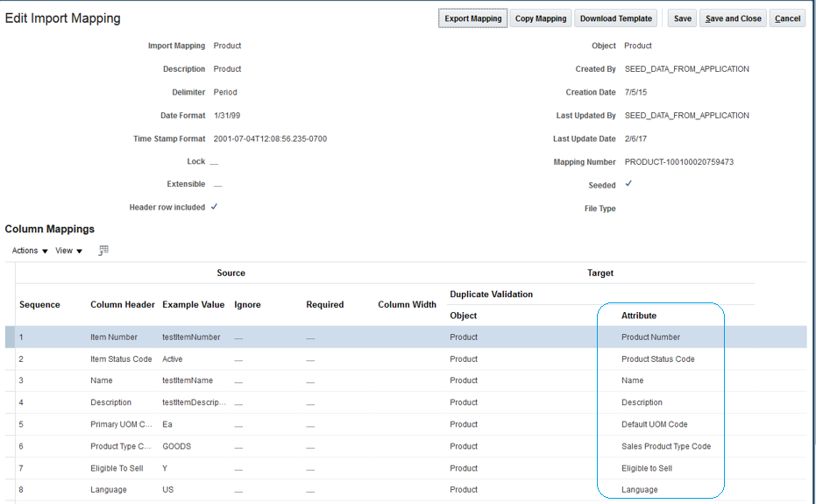Cancel editing the import mapping

click(787, 18)
